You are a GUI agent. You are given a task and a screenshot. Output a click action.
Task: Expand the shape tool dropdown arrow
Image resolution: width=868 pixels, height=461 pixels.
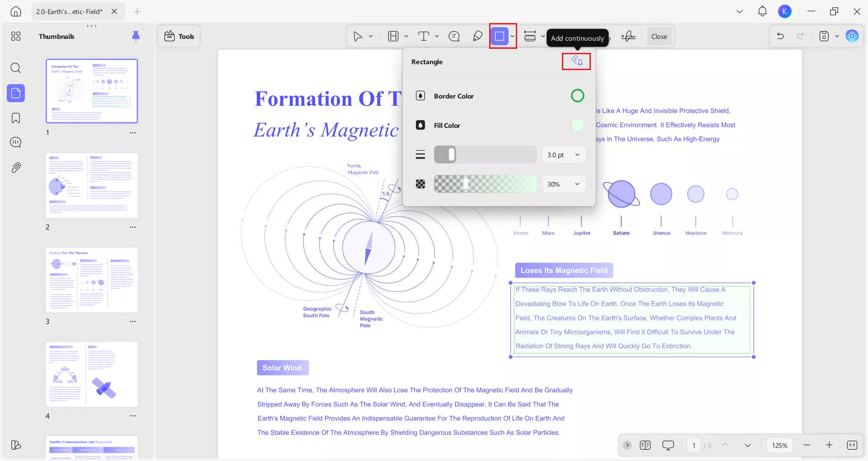pos(512,36)
